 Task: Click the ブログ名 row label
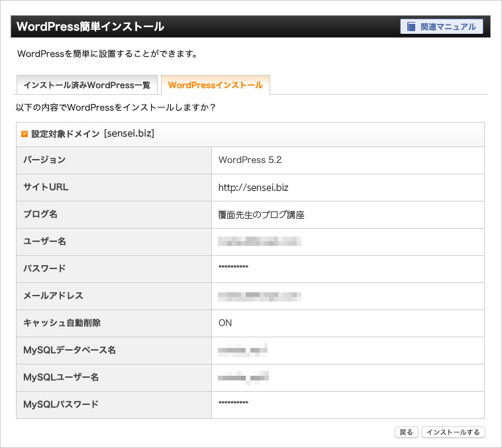click(40, 214)
